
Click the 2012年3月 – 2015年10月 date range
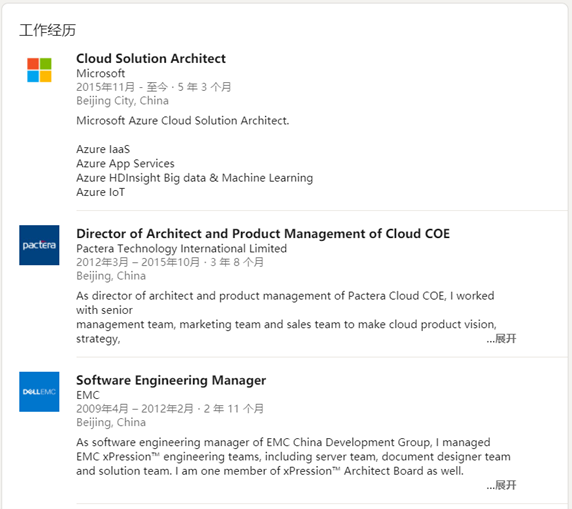[x=138, y=262]
